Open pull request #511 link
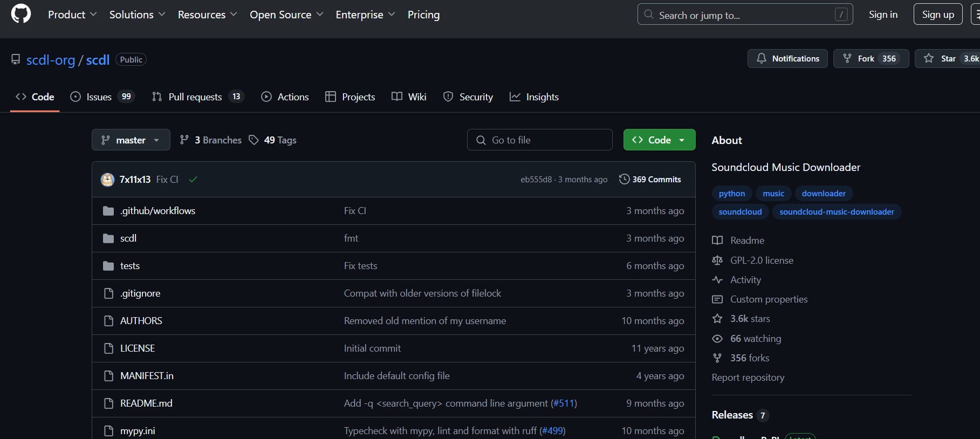 pyautogui.click(x=564, y=403)
